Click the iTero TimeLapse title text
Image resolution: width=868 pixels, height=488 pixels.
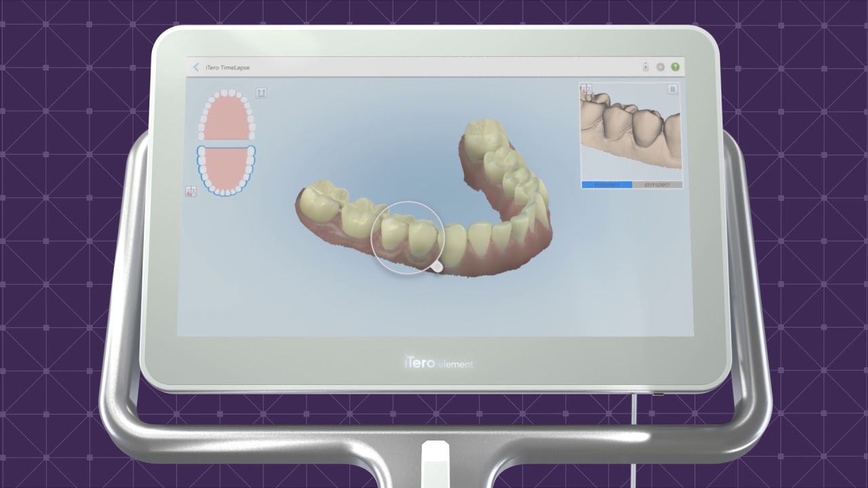click(227, 68)
